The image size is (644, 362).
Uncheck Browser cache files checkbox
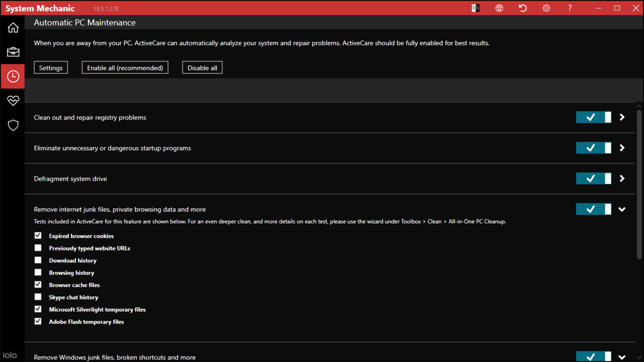38,285
